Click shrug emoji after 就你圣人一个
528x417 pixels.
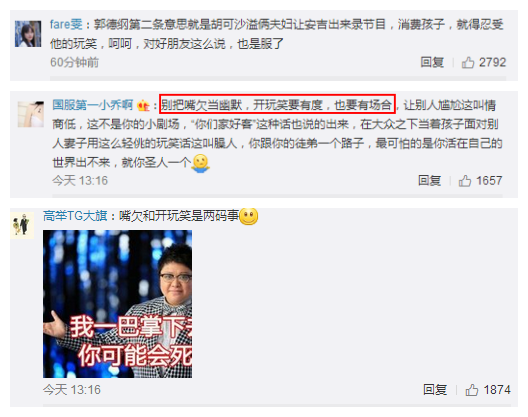pos(201,164)
